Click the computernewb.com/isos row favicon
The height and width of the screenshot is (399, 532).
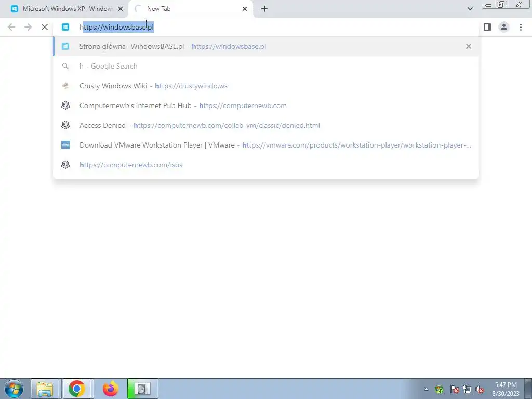65,165
